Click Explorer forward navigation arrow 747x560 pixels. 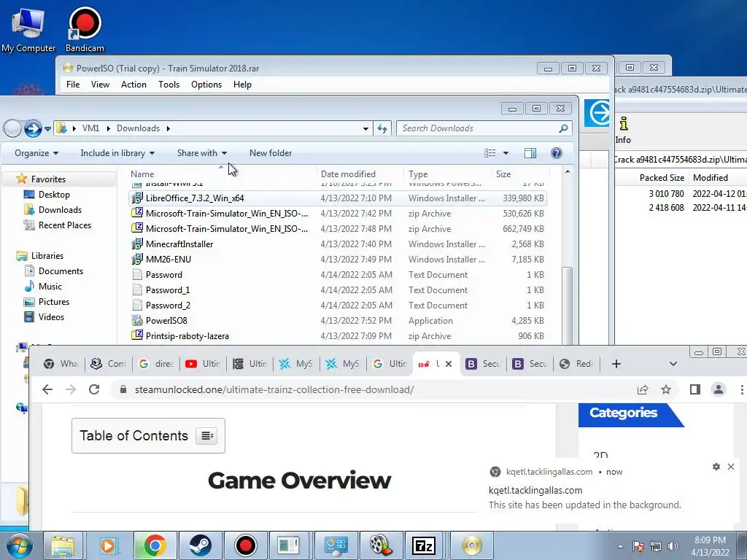tap(33, 128)
